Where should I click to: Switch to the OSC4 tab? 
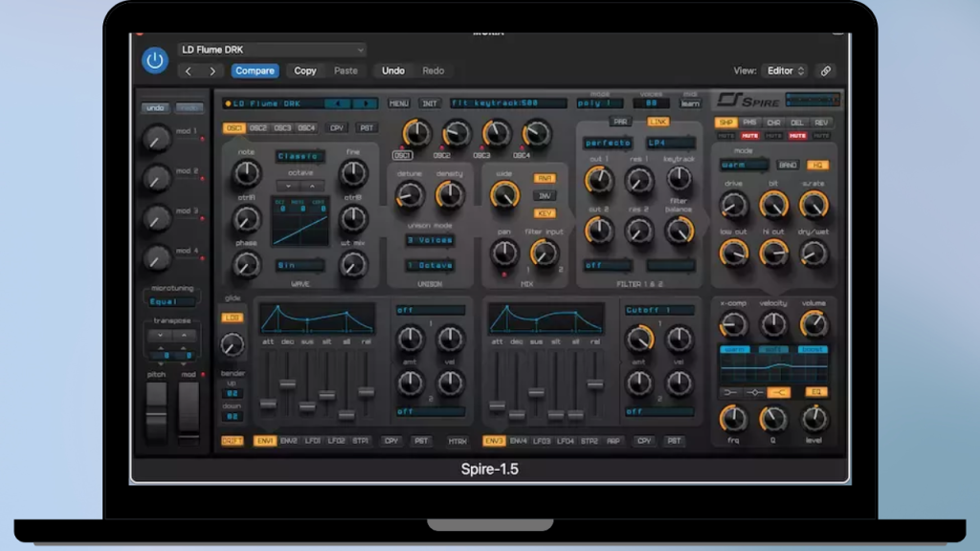(x=306, y=128)
